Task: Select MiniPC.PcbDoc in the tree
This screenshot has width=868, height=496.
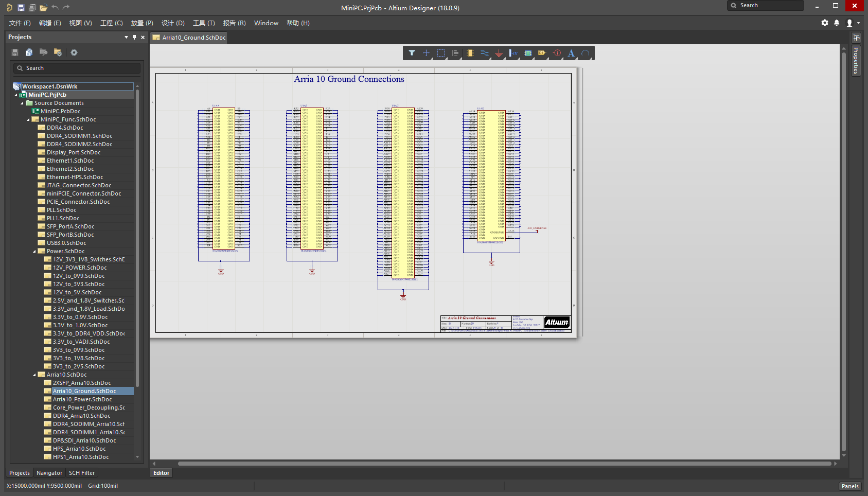Action: (60, 111)
